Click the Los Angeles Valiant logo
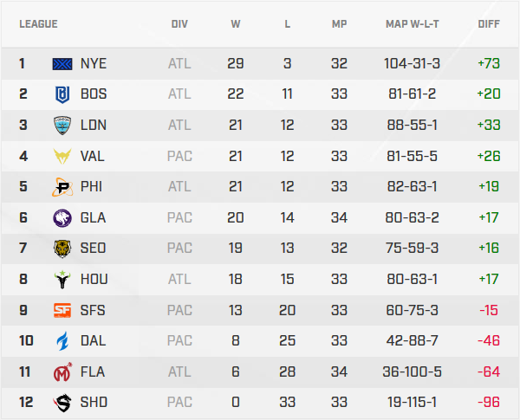 click(x=63, y=156)
